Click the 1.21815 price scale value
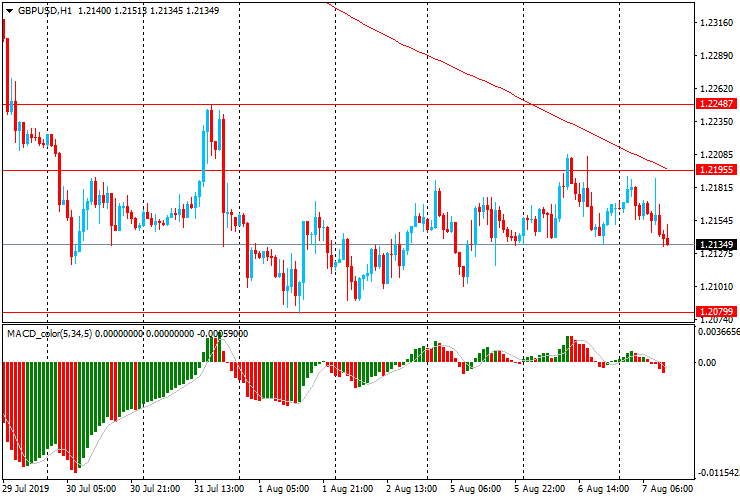 coord(717,188)
